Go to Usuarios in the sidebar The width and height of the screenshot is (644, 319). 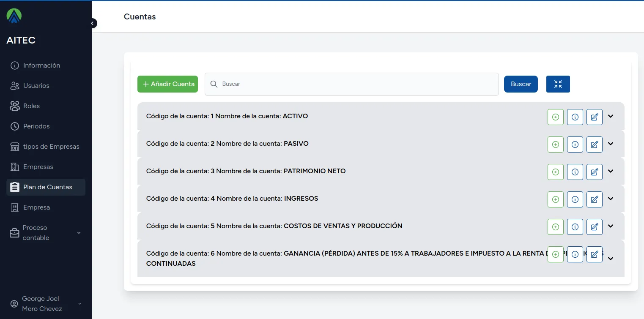point(46,86)
